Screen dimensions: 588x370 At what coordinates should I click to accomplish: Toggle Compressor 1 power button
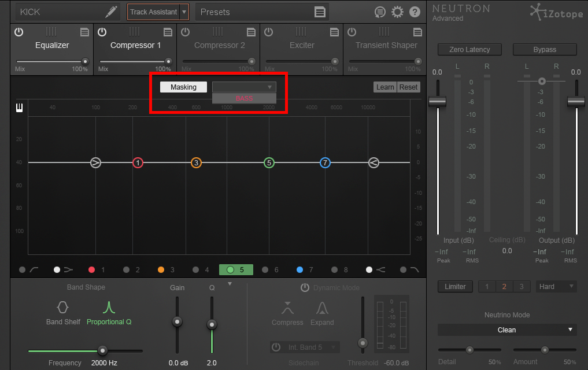[x=102, y=32]
